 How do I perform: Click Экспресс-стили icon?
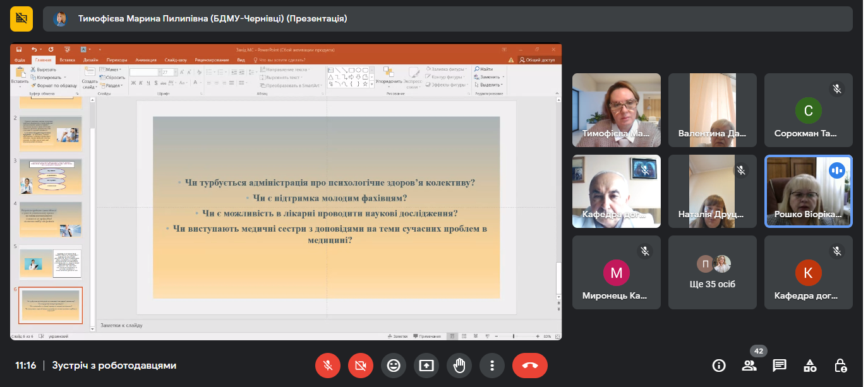(413, 72)
